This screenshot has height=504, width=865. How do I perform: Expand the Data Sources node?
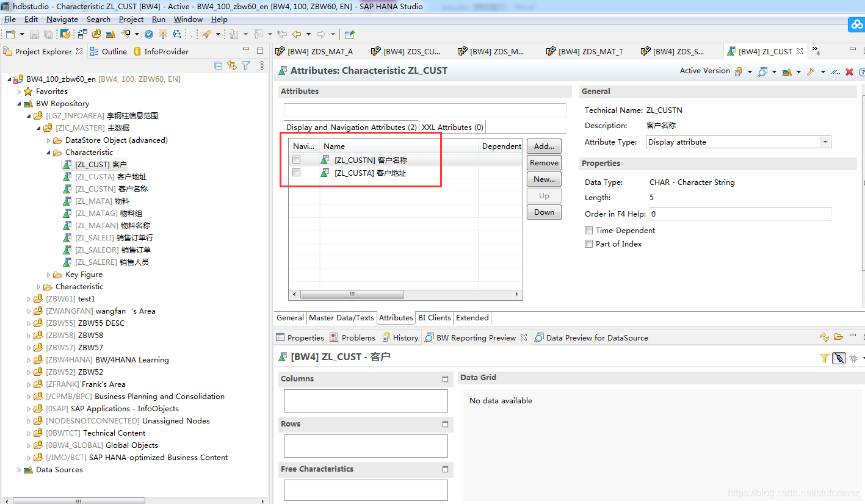coord(19,470)
